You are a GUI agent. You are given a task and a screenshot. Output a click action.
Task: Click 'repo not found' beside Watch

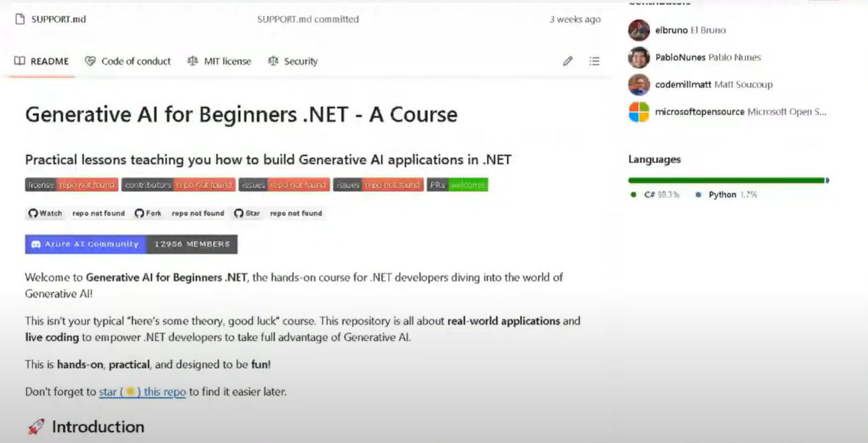[x=99, y=213]
